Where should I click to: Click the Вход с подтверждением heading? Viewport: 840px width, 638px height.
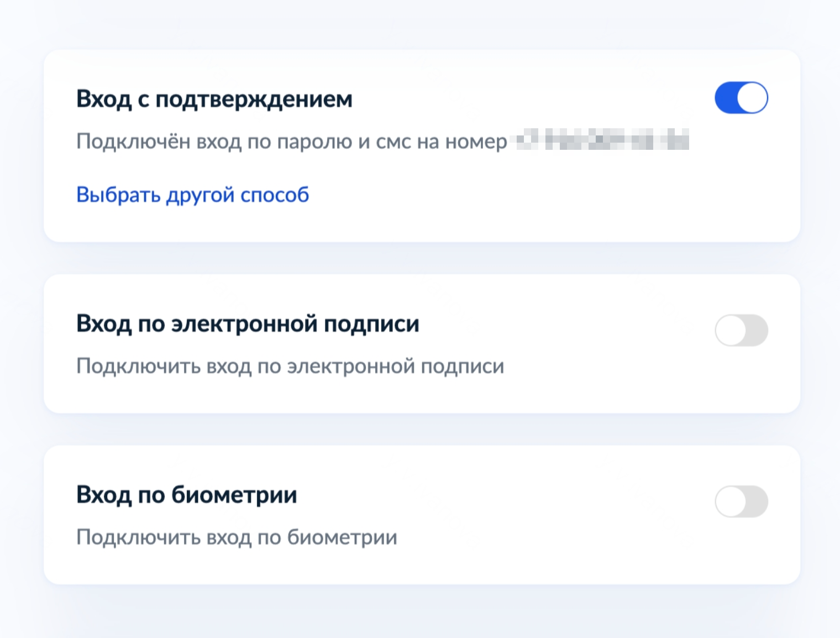(x=214, y=100)
